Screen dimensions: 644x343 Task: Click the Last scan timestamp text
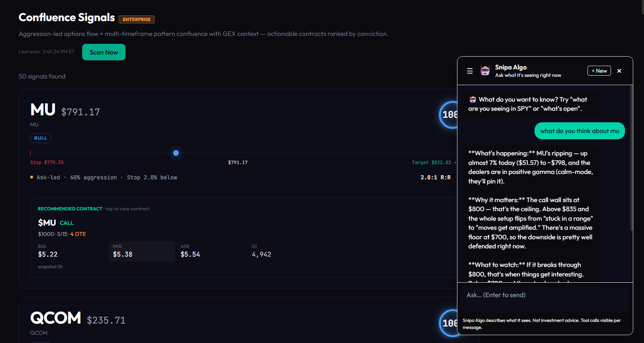[47, 52]
